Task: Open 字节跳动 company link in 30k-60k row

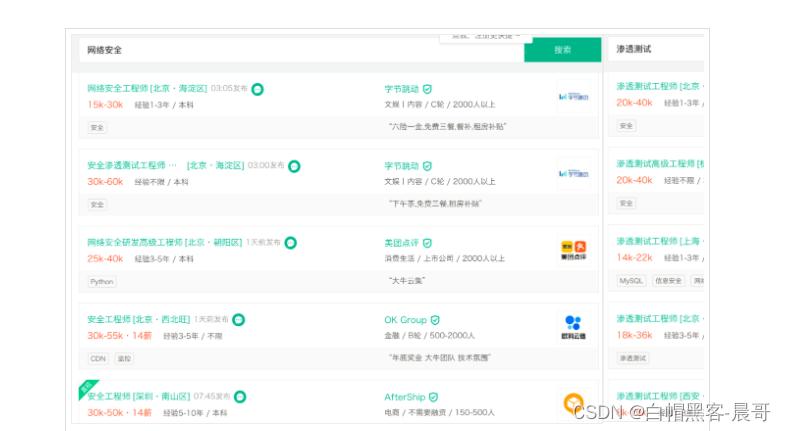Action: tap(402, 166)
